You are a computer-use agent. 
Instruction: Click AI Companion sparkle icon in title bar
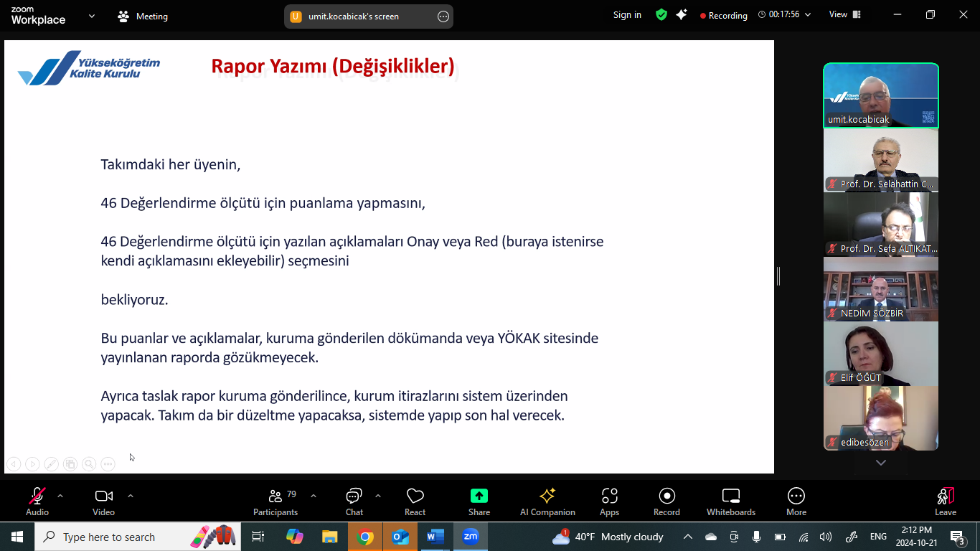pyautogui.click(x=682, y=14)
